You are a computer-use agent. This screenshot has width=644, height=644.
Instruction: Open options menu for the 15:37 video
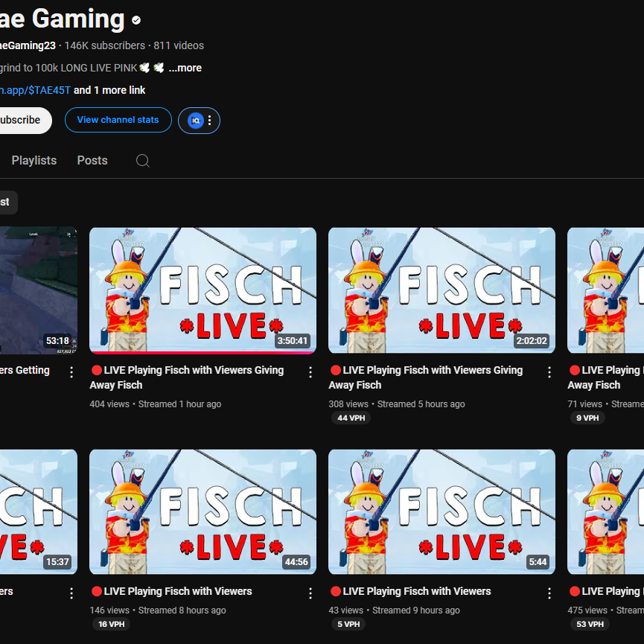[71, 593]
